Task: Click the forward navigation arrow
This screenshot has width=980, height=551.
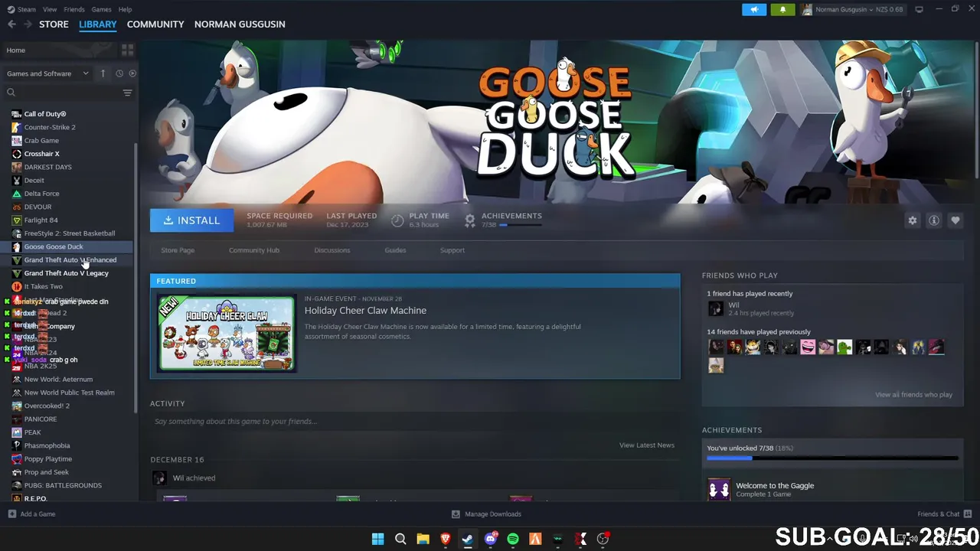Action: click(28, 24)
